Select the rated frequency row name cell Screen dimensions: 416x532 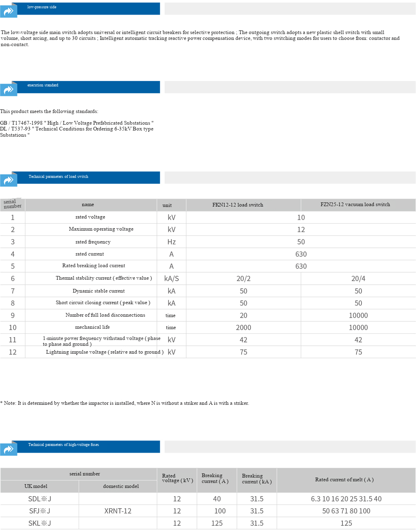pyautogui.click(x=93, y=242)
